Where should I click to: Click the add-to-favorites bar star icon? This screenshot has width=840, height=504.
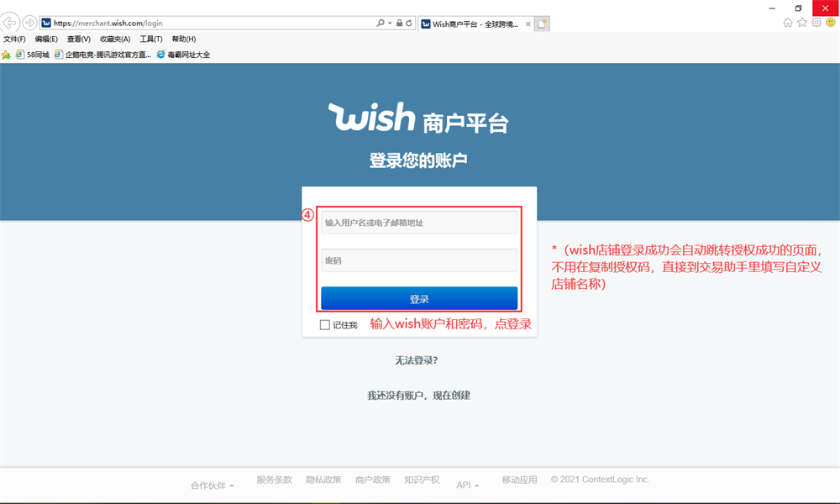pyautogui.click(x=6, y=55)
